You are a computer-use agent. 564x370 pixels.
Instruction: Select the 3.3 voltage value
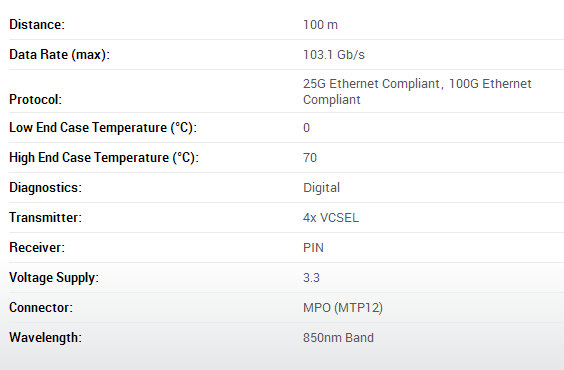311,278
